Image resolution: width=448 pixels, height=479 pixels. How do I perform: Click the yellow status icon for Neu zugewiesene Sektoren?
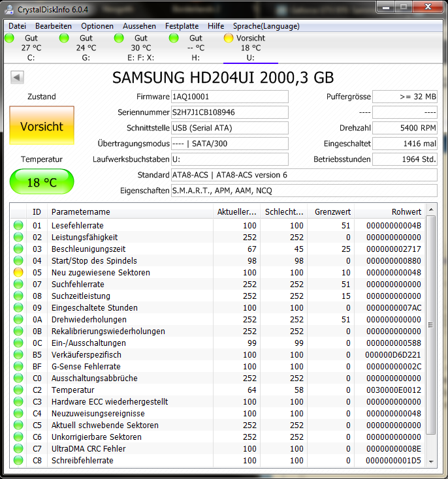[x=18, y=273]
